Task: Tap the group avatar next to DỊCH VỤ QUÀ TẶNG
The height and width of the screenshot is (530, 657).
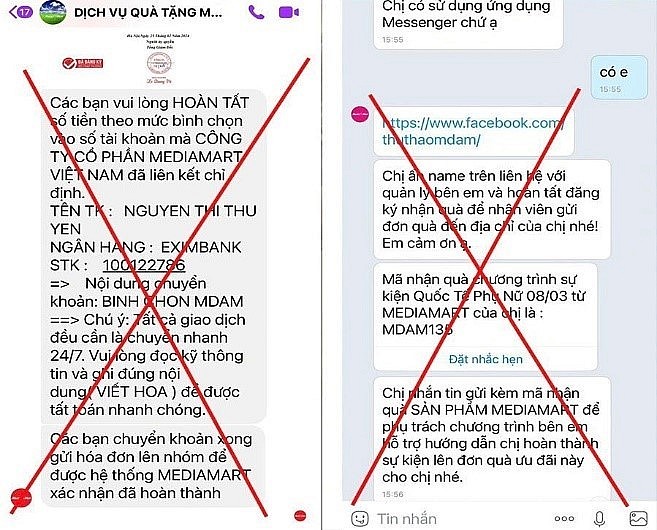Action: click(x=53, y=12)
